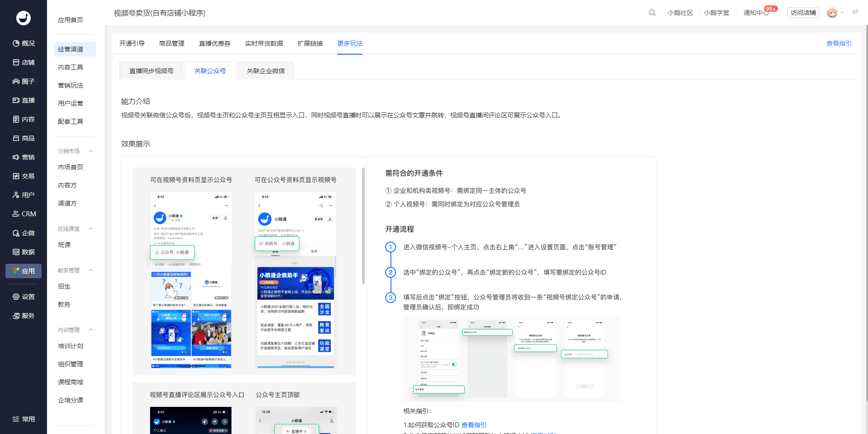The height and width of the screenshot is (434, 868).
Task: Click the Xiaoe-tech logo in the sidebar
Action: coord(24,18)
